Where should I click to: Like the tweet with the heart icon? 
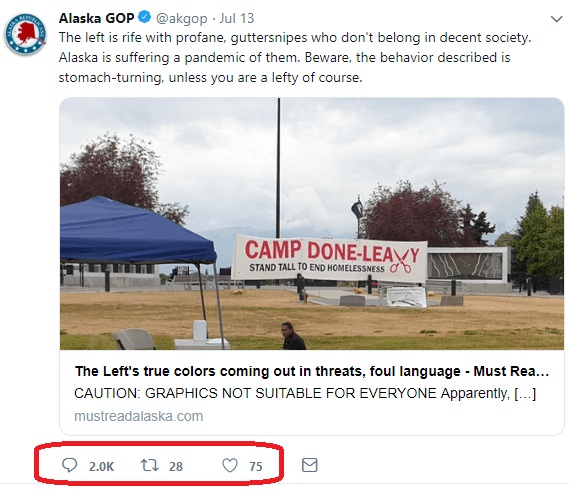click(x=230, y=465)
